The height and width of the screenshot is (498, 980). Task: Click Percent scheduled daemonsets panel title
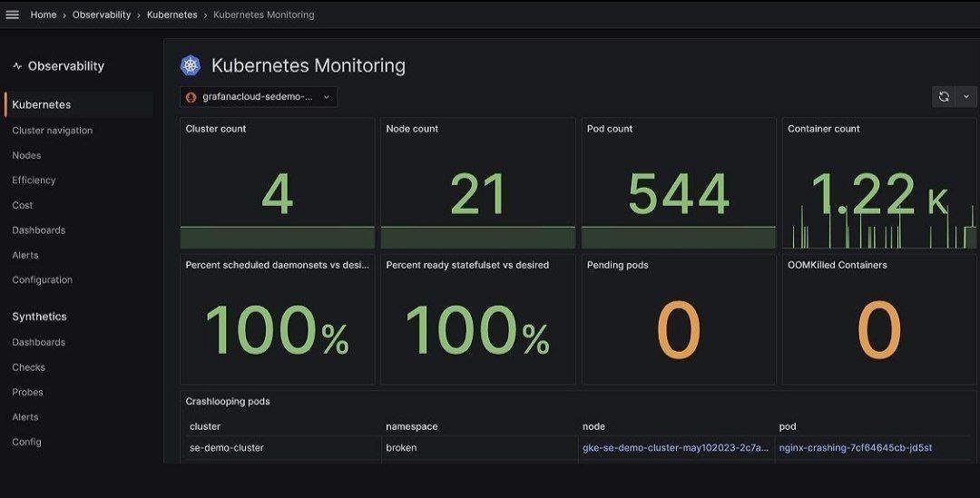tap(278, 265)
